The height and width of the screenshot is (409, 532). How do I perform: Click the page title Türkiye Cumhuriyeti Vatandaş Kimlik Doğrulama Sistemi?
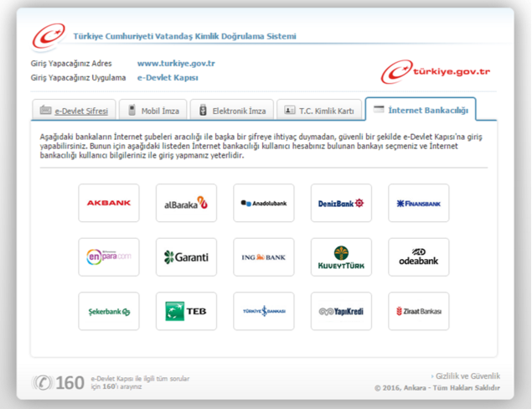point(184,36)
